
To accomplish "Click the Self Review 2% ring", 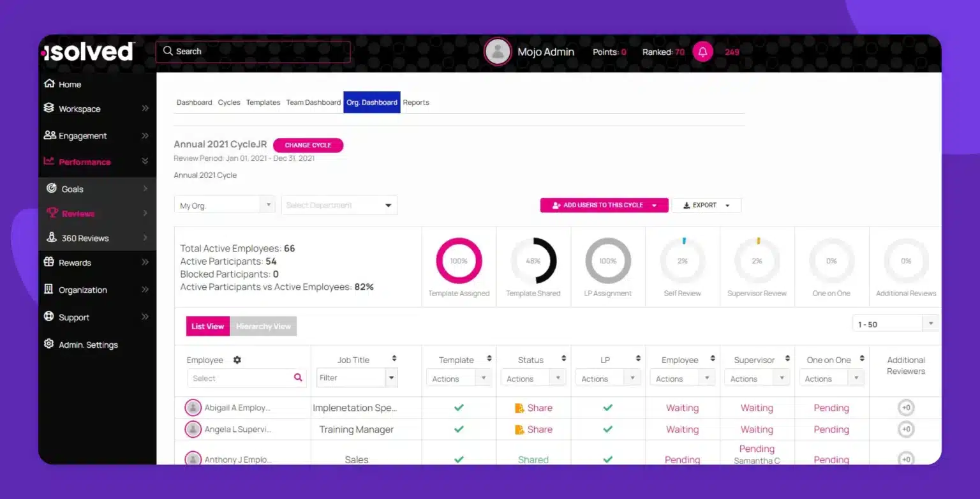I will [683, 260].
